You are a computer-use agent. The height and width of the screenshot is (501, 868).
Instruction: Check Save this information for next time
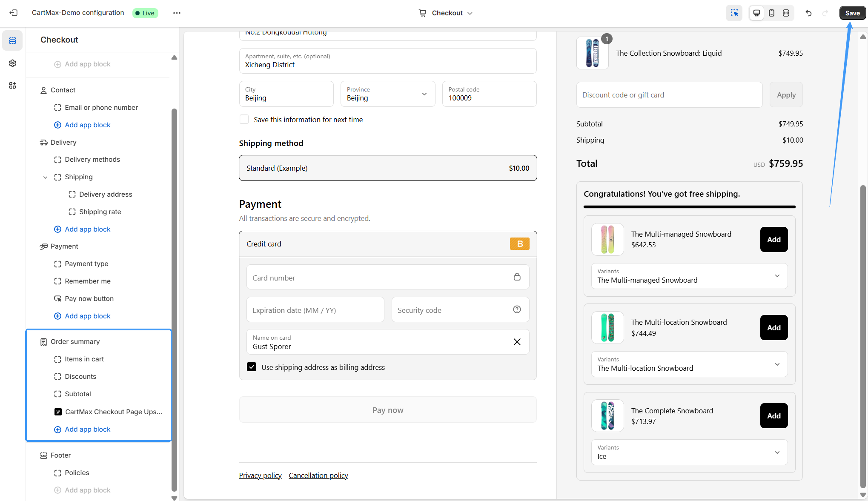[x=244, y=120]
